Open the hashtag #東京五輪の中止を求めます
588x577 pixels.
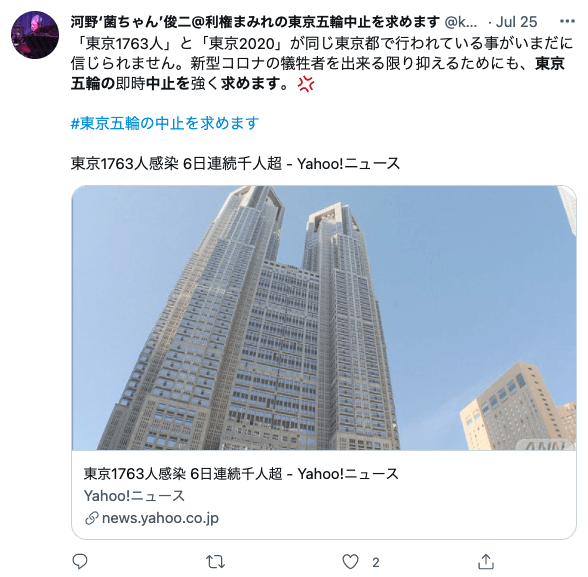(165, 123)
